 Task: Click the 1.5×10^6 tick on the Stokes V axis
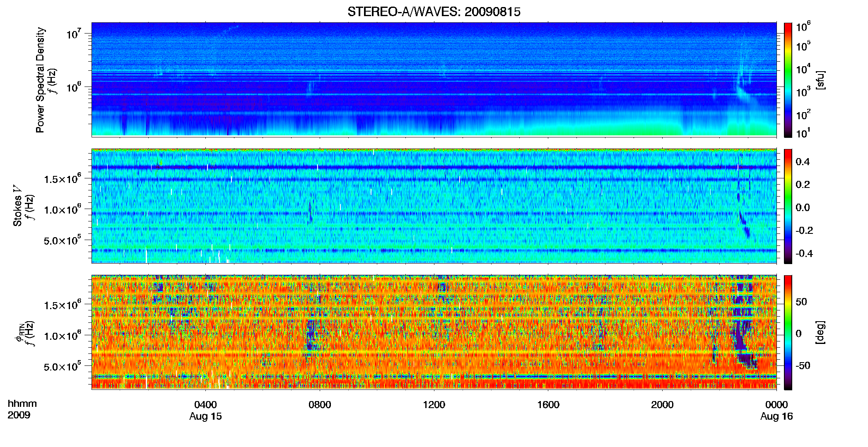pyautogui.click(x=63, y=179)
